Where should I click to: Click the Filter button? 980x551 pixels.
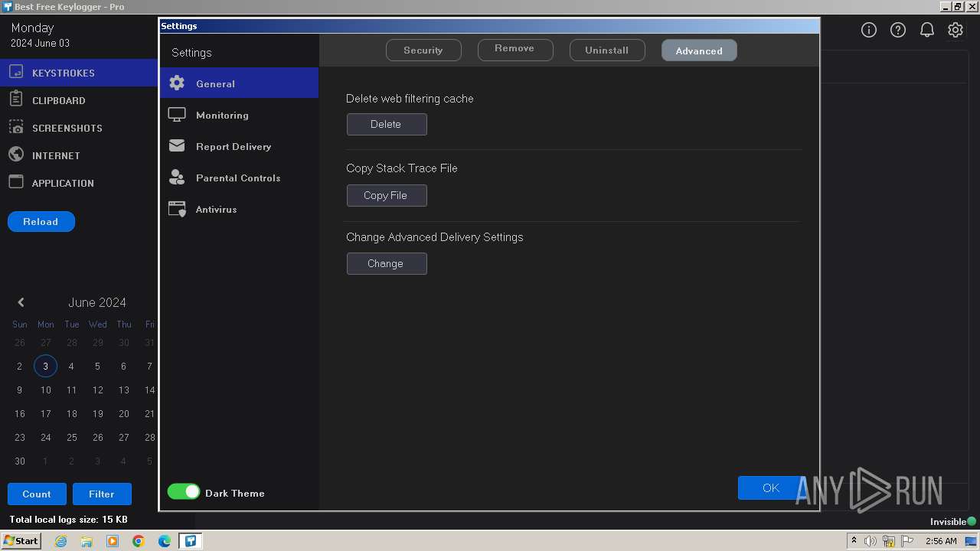click(x=102, y=494)
